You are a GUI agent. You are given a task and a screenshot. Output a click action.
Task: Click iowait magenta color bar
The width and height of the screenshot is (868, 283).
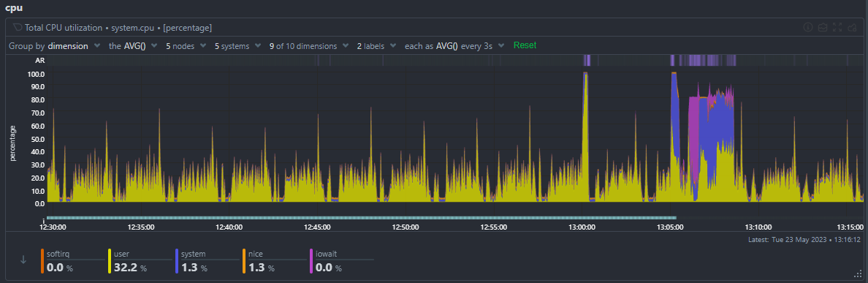pos(311,261)
